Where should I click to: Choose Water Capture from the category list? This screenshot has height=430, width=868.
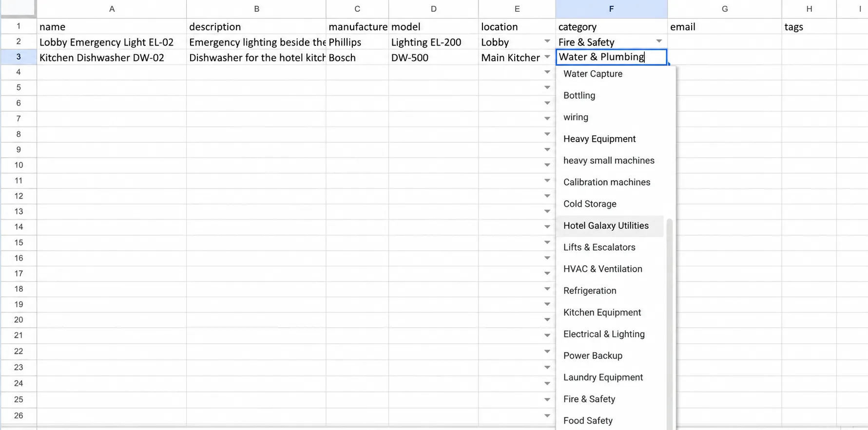(x=610, y=74)
